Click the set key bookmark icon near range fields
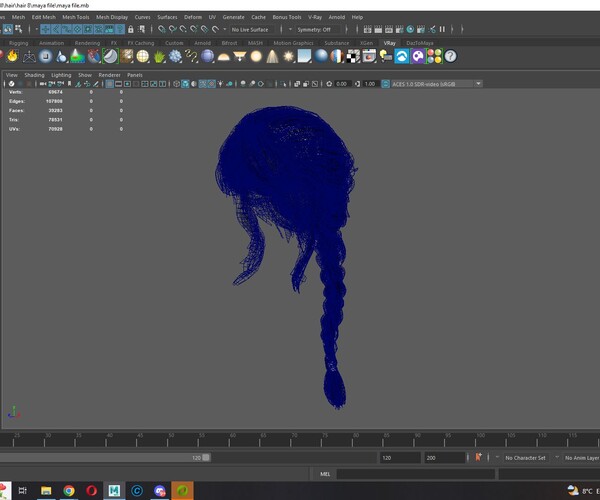600x500 pixels. tap(478, 457)
